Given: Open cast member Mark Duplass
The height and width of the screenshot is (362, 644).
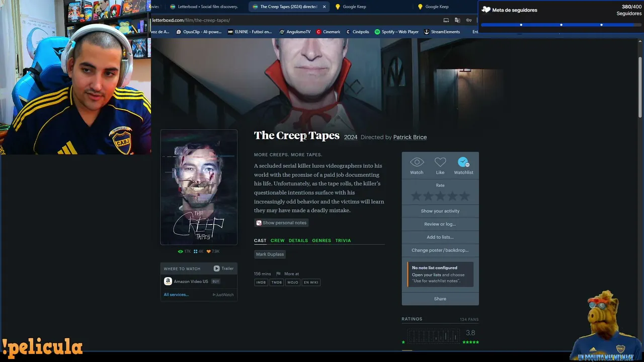Looking at the screenshot, I should 270,254.
